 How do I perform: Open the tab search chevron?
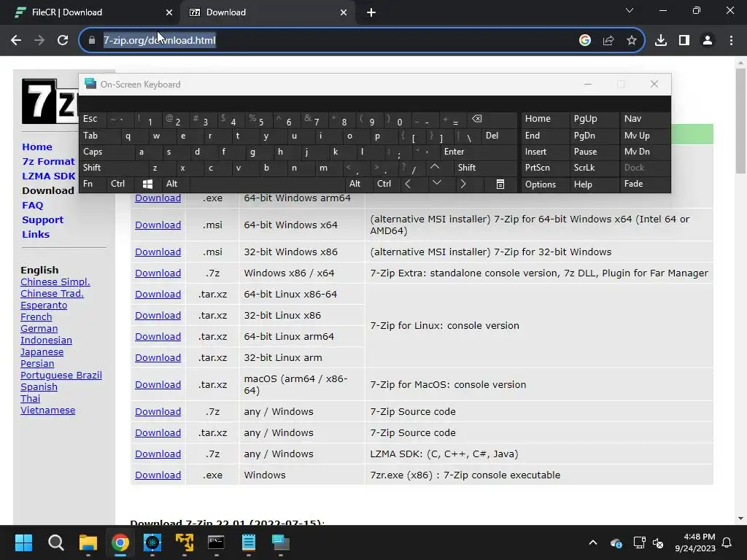(x=630, y=10)
